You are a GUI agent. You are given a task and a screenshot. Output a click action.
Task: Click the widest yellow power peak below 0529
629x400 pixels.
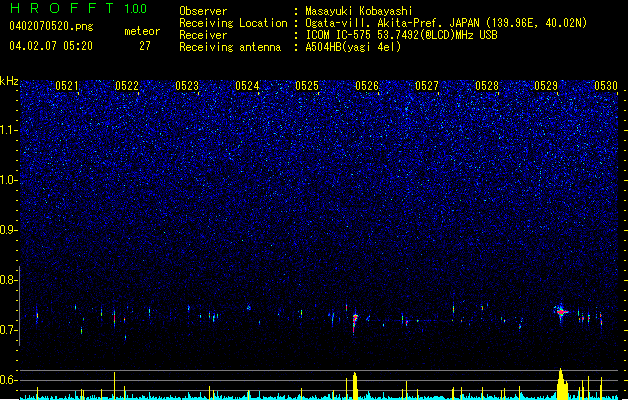click(562, 384)
